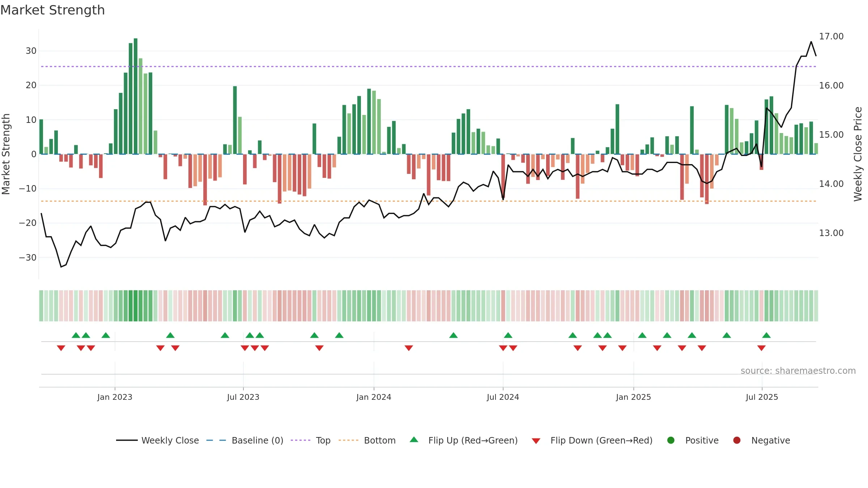The height and width of the screenshot is (488, 868).
Task: Click the Flip Up (Red→Green) legend entry
Action: point(463,440)
